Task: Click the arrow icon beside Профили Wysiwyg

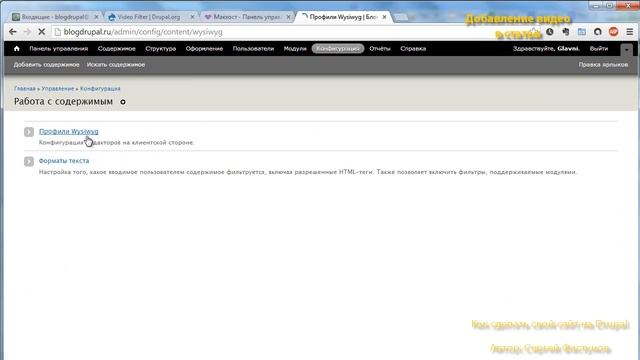Action: click(x=29, y=132)
